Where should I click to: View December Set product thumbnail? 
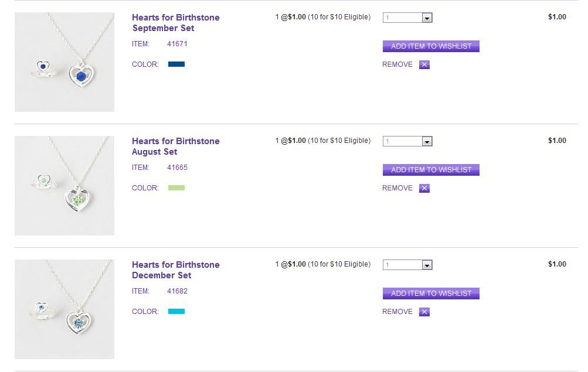click(64, 309)
